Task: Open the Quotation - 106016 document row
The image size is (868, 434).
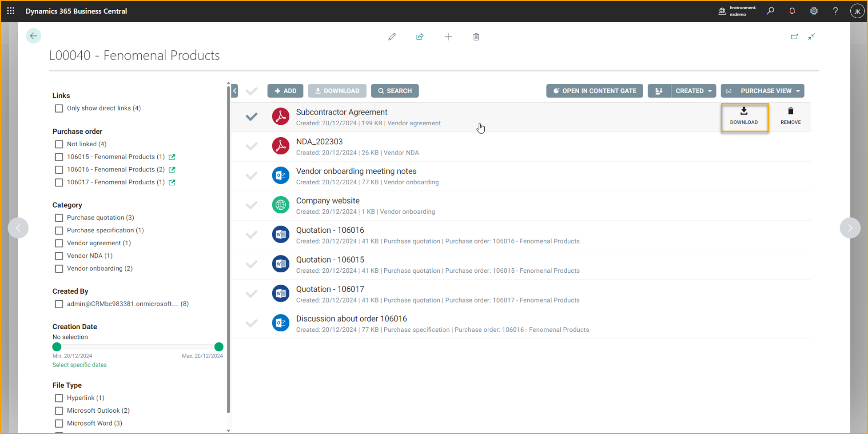Action: point(330,230)
